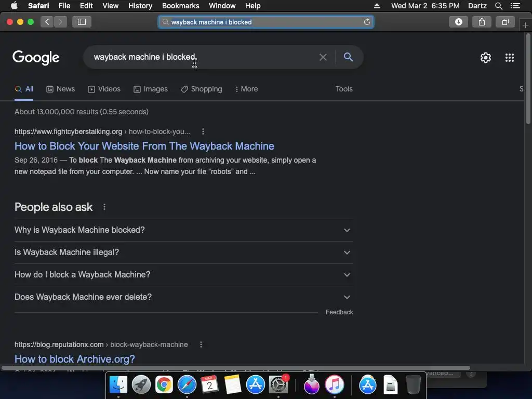This screenshot has width=532, height=399.
Task: Click the eject icon in menu bar
Action: (x=377, y=6)
